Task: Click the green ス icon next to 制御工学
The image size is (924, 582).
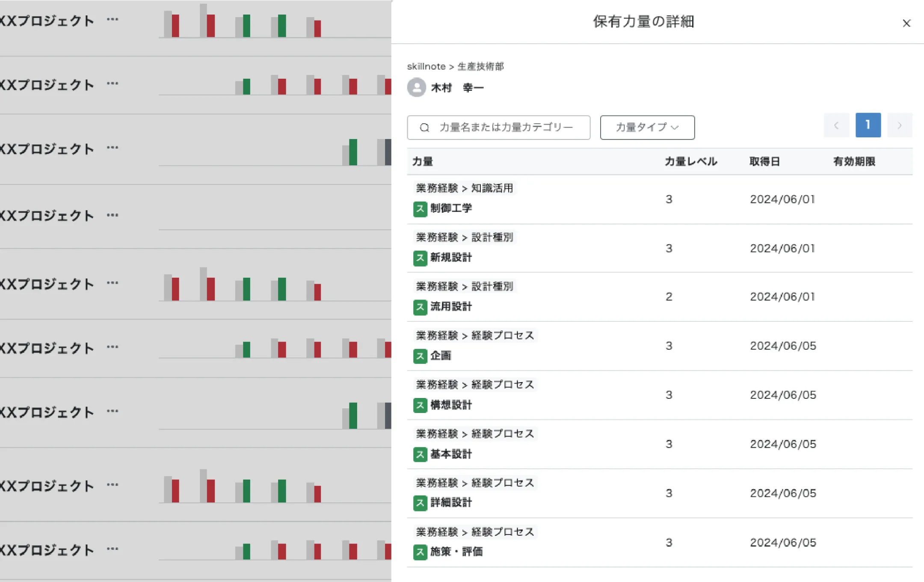Action: coord(420,209)
